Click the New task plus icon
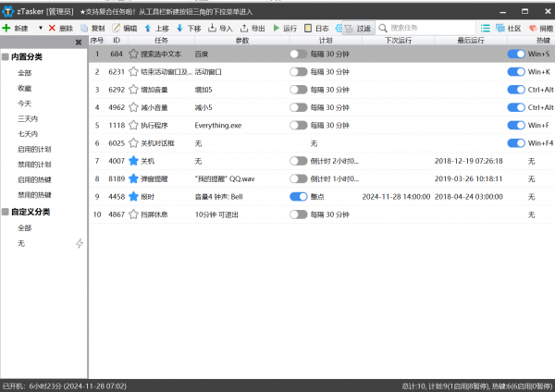The height and width of the screenshot is (392, 555). click(6, 28)
